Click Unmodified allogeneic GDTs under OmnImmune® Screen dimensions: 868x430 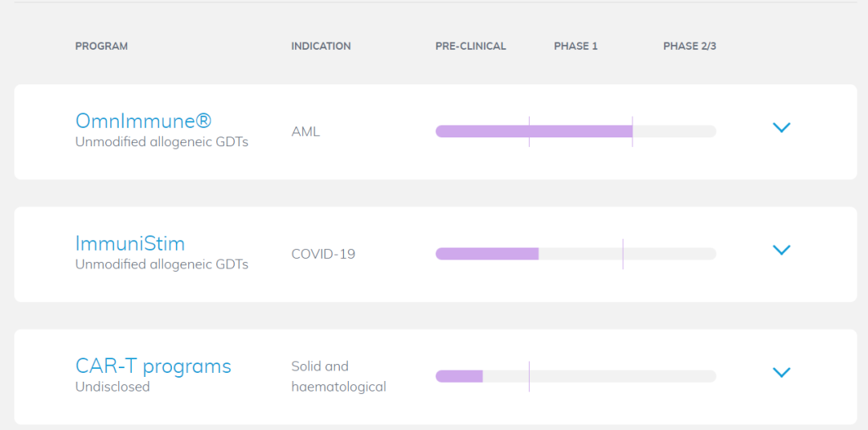[x=162, y=142]
